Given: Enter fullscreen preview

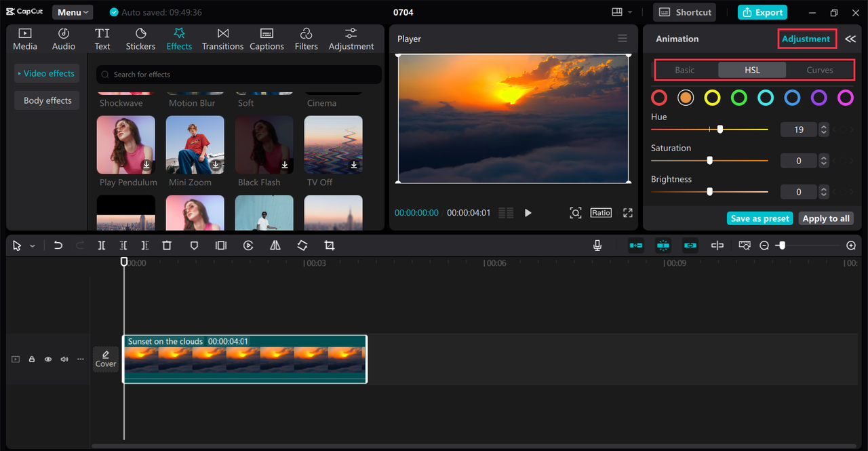Looking at the screenshot, I should 628,213.
